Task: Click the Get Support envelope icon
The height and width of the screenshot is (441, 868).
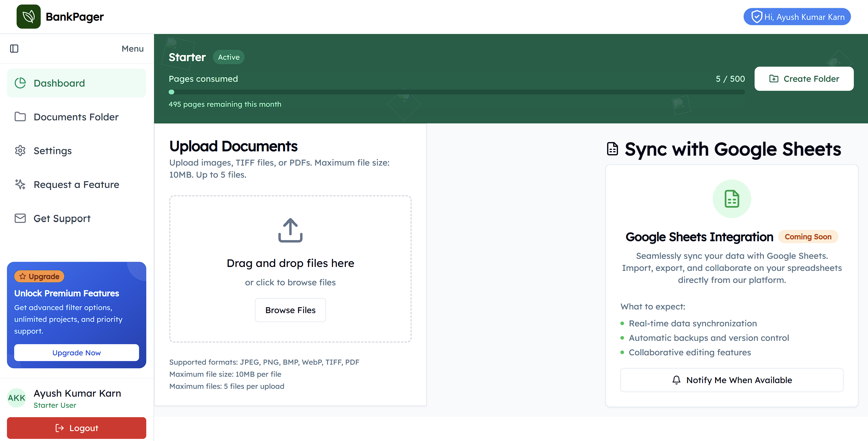Action: tap(20, 218)
